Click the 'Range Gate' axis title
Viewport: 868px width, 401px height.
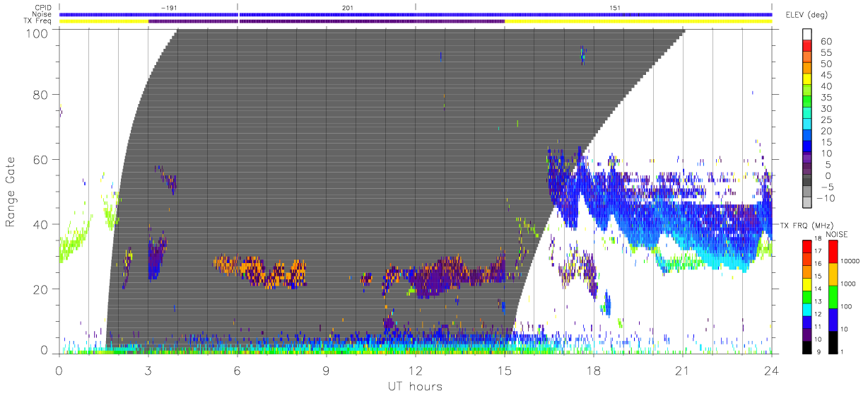pos(11,192)
